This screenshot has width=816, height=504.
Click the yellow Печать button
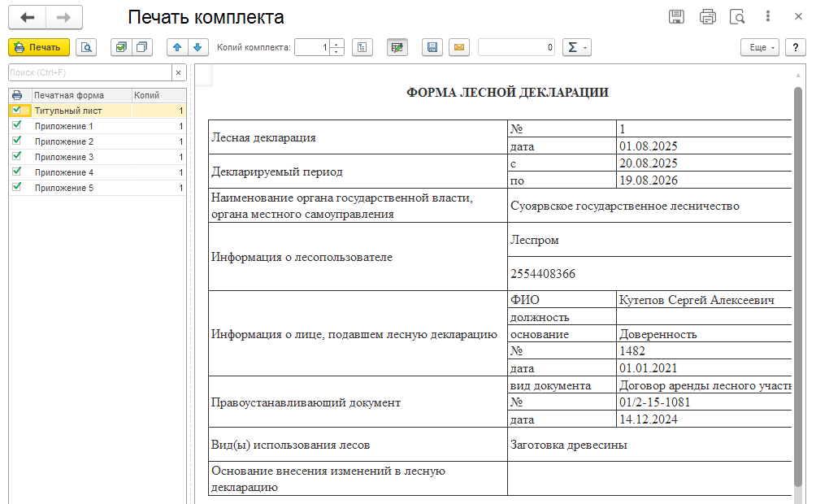click(x=39, y=47)
